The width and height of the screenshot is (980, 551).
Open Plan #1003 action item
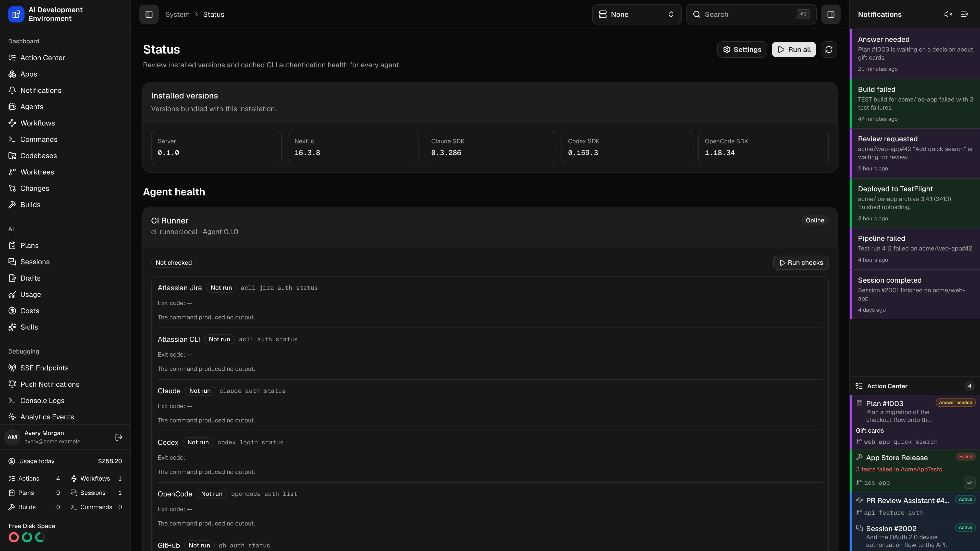coord(915,422)
